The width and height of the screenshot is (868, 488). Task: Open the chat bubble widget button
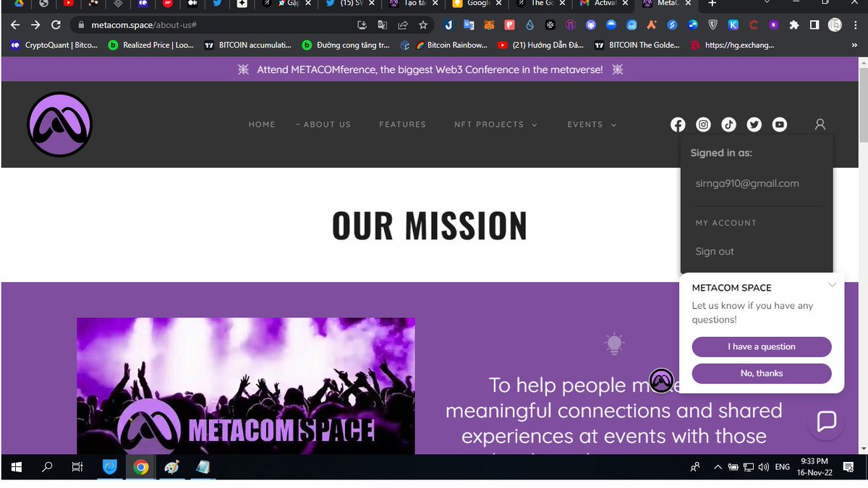click(826, 421)
